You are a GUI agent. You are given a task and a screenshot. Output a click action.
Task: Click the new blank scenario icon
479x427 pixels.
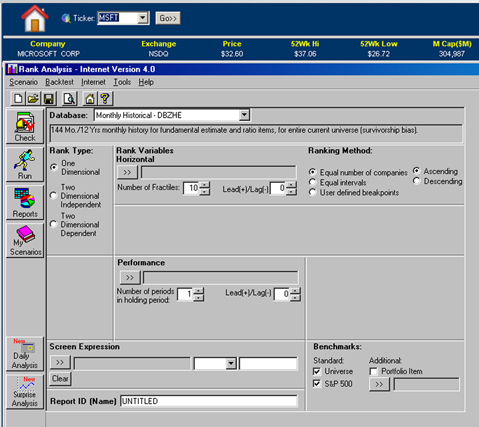pos(18,99)
